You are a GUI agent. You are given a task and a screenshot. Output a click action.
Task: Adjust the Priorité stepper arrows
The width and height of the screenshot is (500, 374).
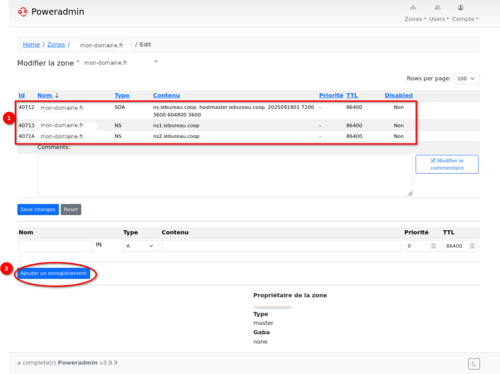coord(433,246)
